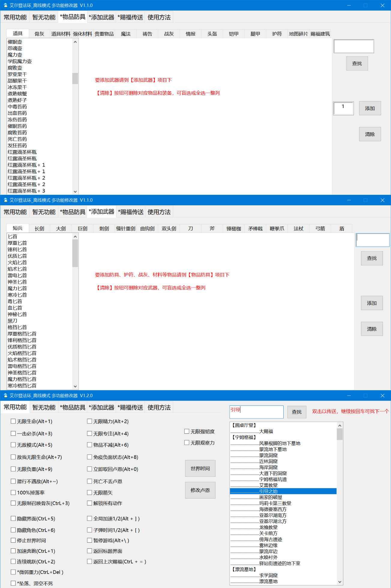Enable the 无限生命 (Alt+1) checkbox
The image size is (391, 588).
coord(13,421)
